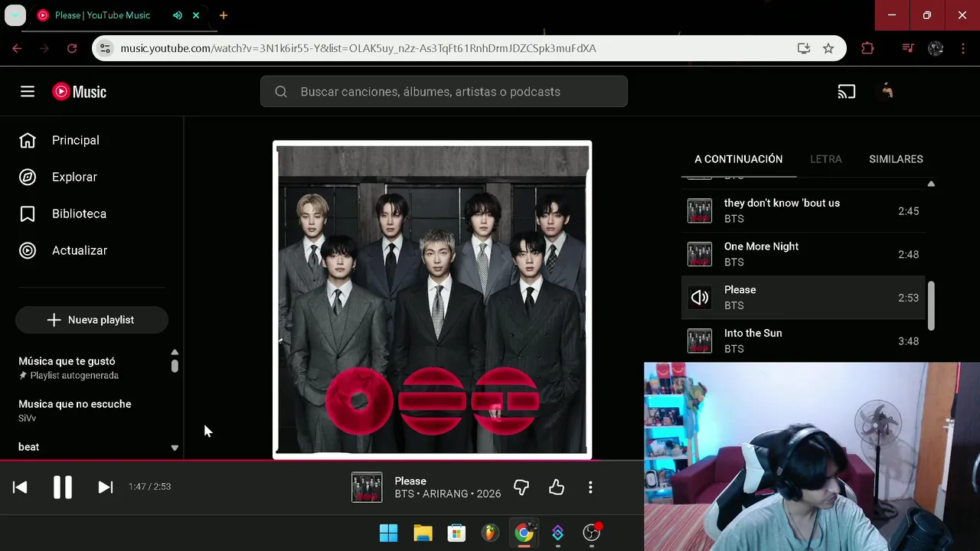The image size is (980, 551).
Task: Click thumbnail of One More Night
Action: pos(700,255)
